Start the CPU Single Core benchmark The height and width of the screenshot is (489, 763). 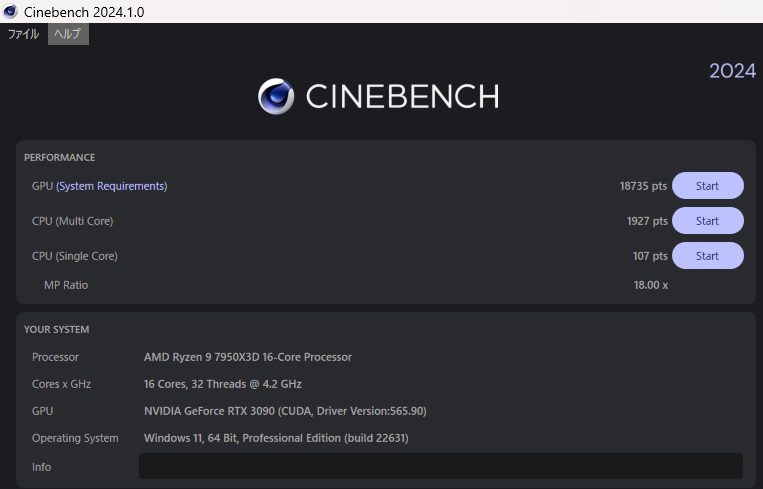(708, 256)
